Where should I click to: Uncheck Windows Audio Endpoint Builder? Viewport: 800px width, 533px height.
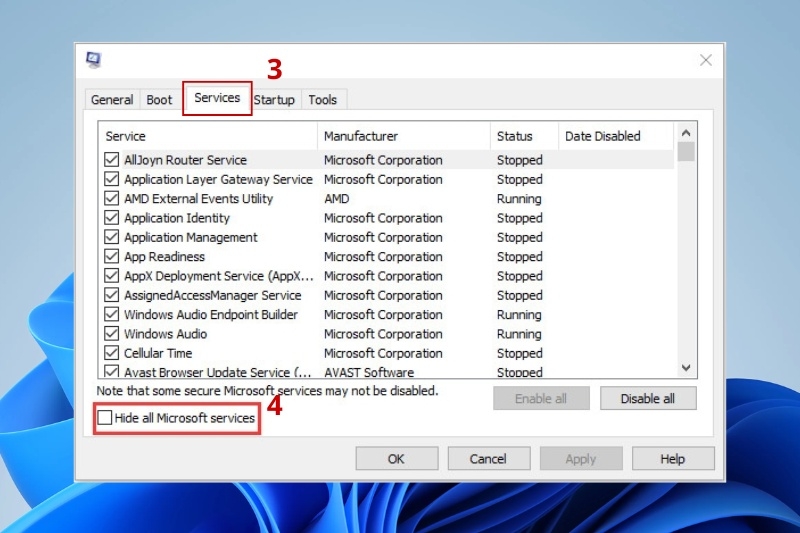point(111,314)
